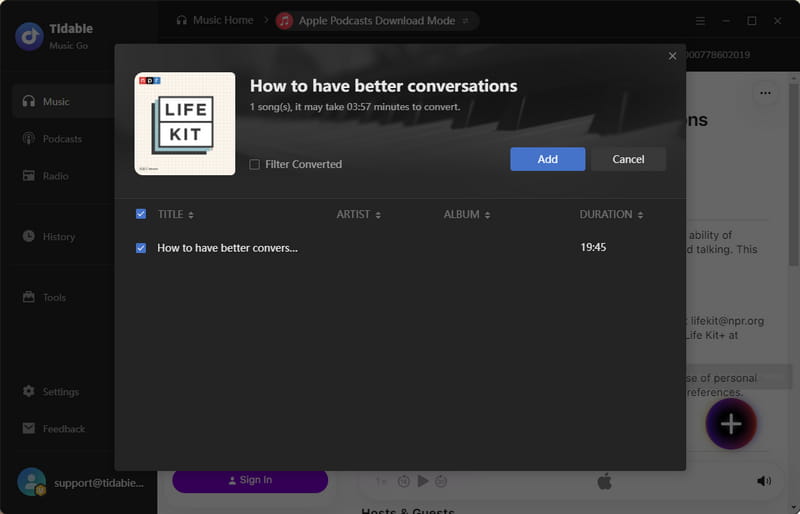The image size is (800, 514).
Task: Skip forward in the player bar
Action: [x=441, y=481]
